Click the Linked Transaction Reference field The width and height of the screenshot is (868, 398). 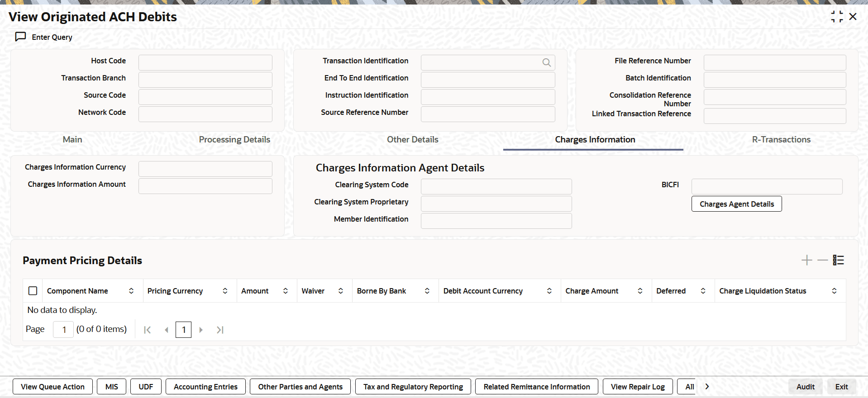775,116
